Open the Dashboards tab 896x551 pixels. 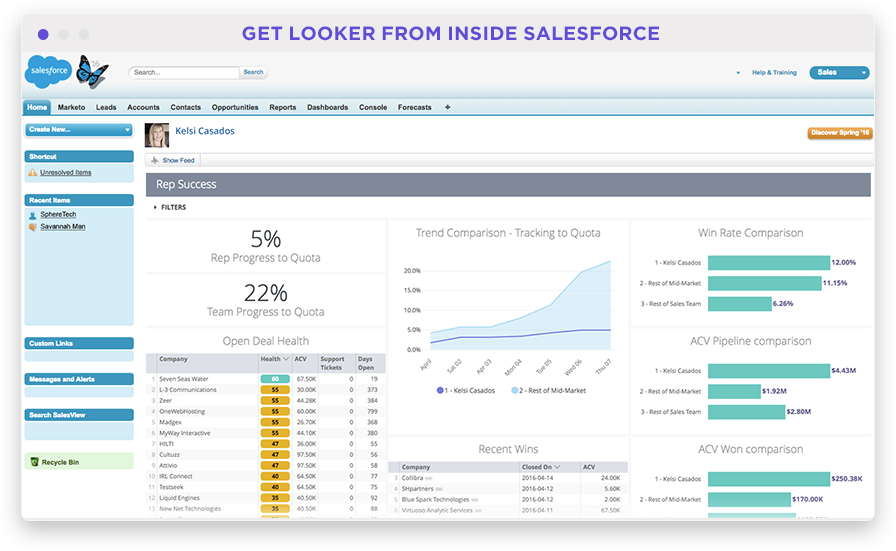pyautogui.click(x=327, y=107)
